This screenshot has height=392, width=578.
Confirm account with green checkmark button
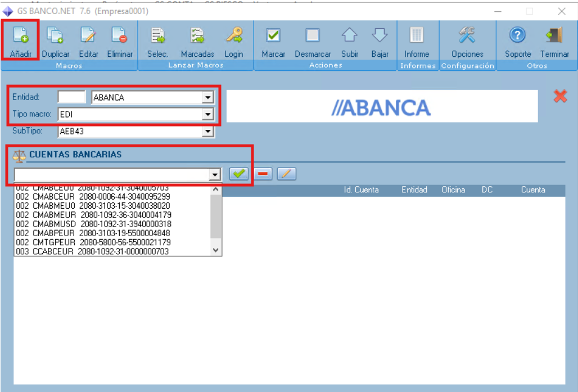239,173
